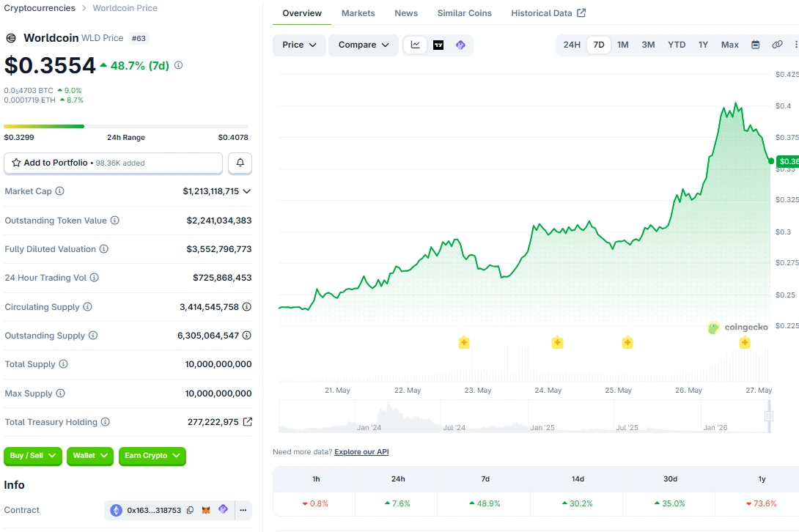Select the Max time range
The height and width of the screenshot is (532, 799).
(x=729, y=45)
